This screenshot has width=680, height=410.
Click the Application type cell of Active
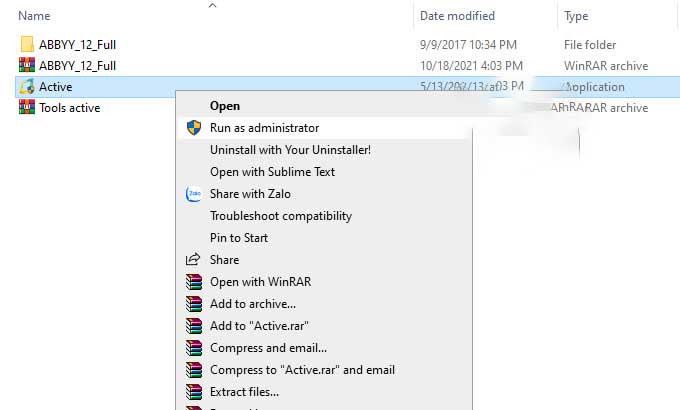pyautogui.click(x=594, y=87)
